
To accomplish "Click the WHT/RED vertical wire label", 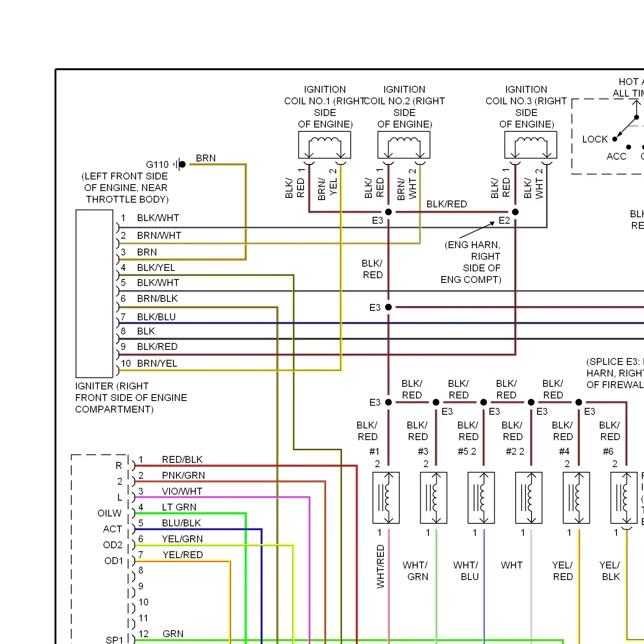I will click(x=380, y=566).
